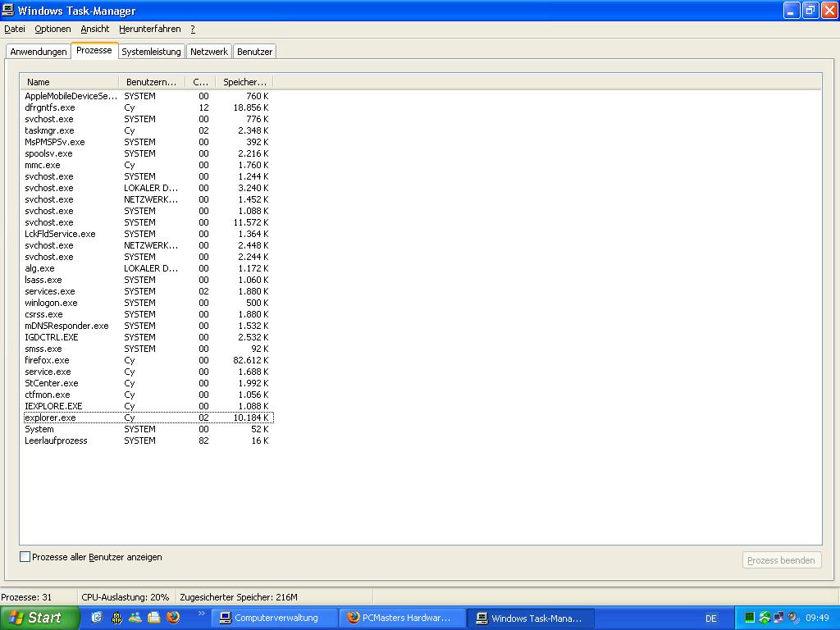Enable Prozesse aller Benutzer anzeigen checkbox
The width and height of the screenshot is (840, 630).
[x=25, y=557]
